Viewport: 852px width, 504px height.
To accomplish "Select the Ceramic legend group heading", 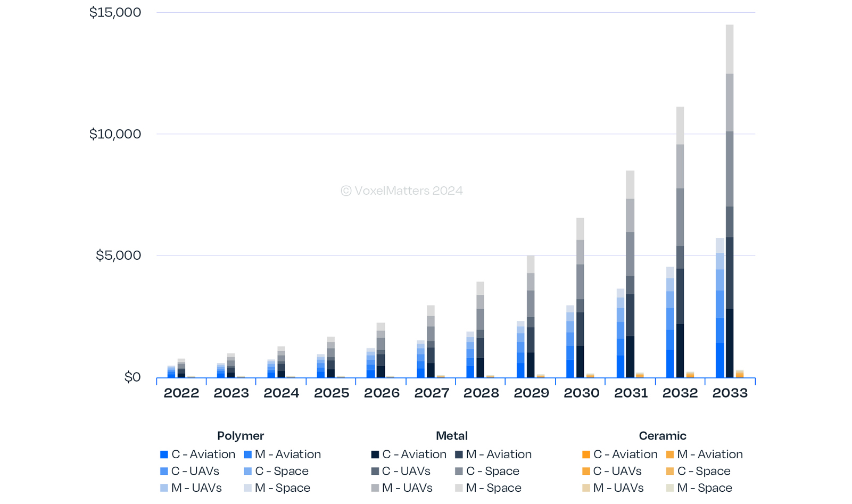I will point(663,436).
